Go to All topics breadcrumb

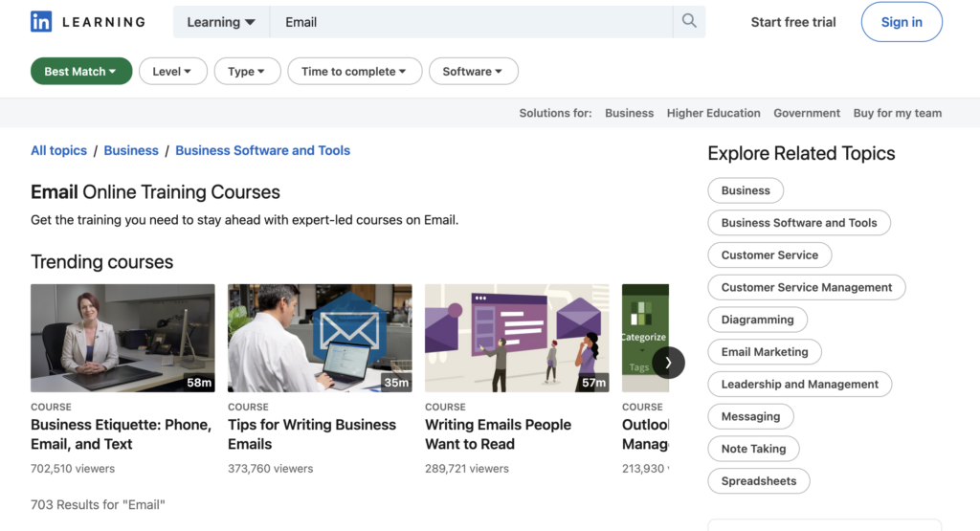tap(58, 150)
